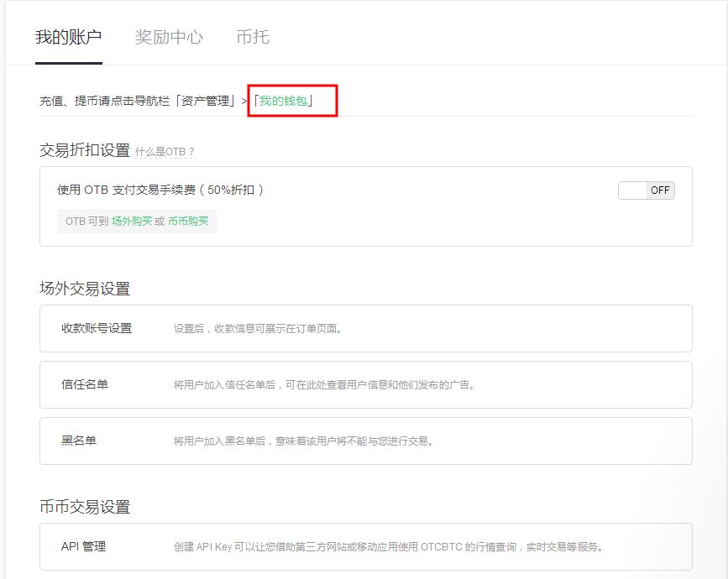Follow the 币币购买 link

pyautogui.click(x=188, y=222)
